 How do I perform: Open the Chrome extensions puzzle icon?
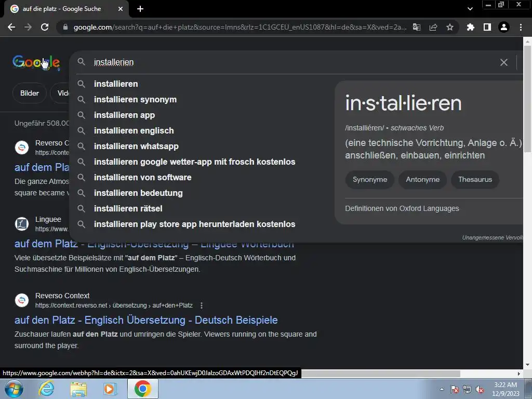(471, 27)
